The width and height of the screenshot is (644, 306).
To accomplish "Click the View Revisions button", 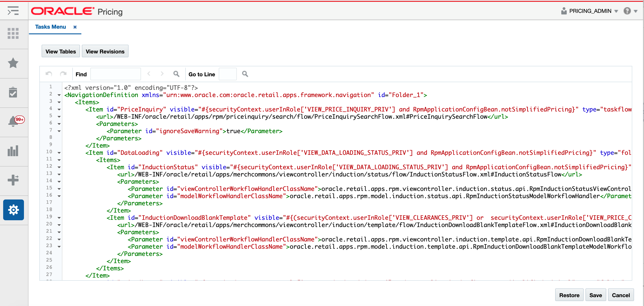I will pyautogui.click(x=105, y=51).
